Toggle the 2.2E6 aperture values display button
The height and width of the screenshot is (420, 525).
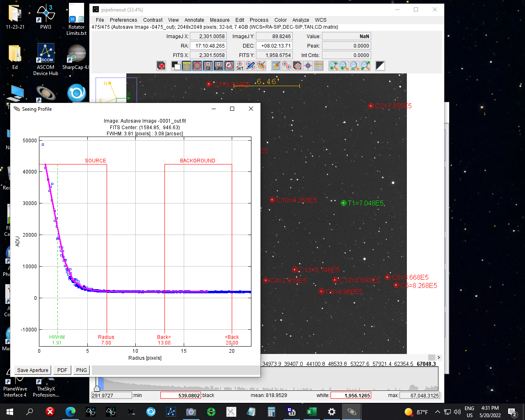(x=219, y=66)
